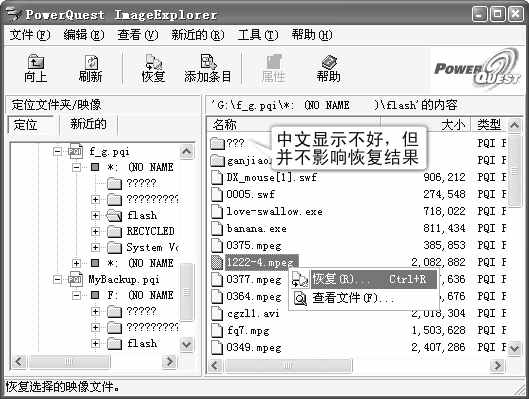The image size is (529, 399).
Task: Click the ganjiao folder icon in file list
Action: 218,161
